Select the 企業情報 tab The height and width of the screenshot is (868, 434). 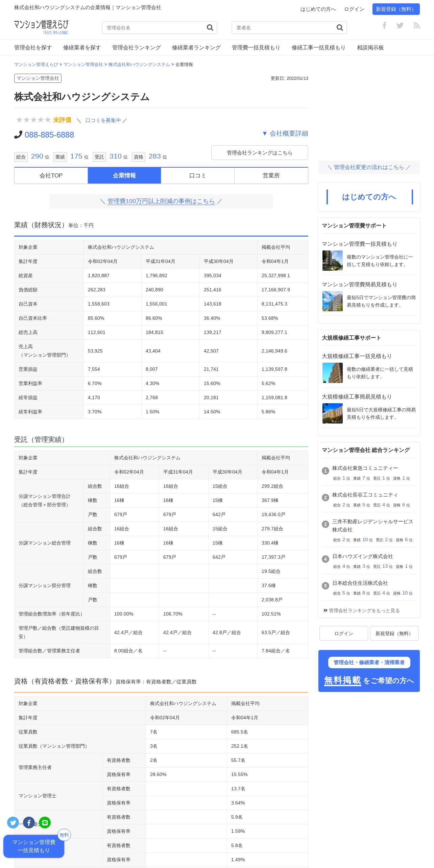tap(124, 175)
